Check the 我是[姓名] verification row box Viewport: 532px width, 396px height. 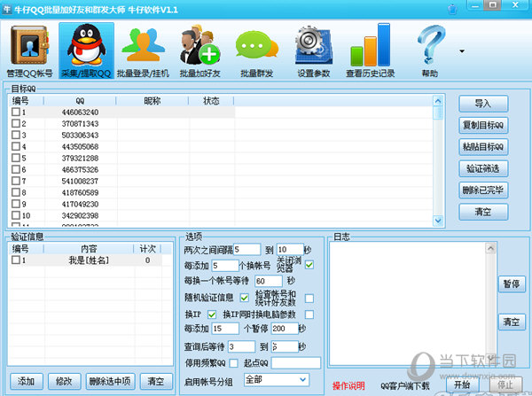[x=16, y=260]
